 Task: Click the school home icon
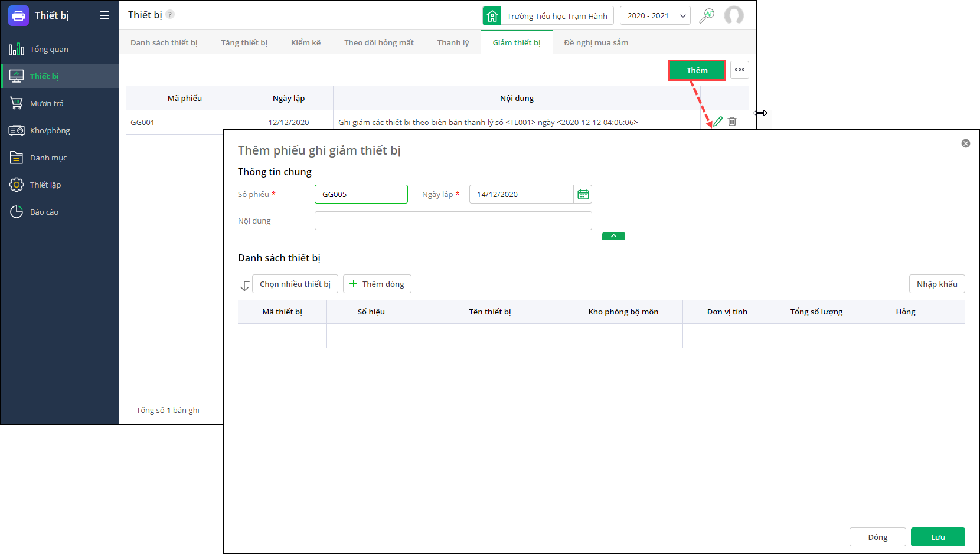(492, 16)
